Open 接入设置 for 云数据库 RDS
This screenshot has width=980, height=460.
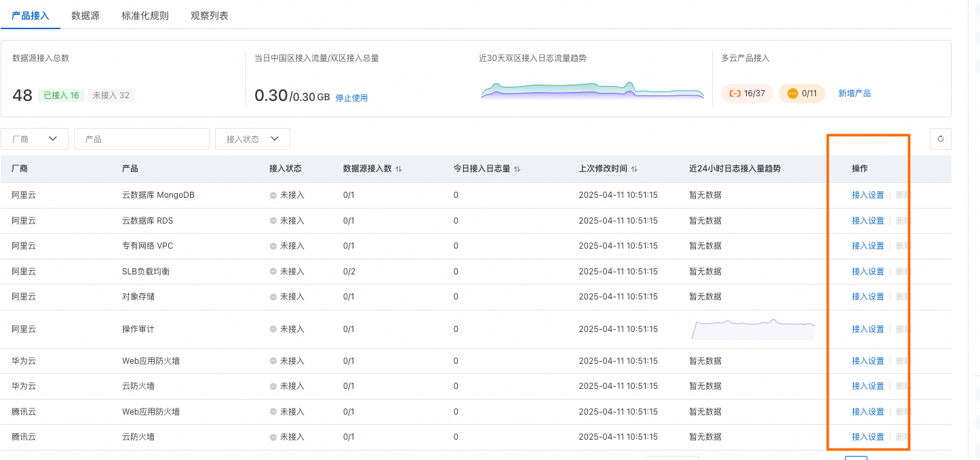pos(868,221)
